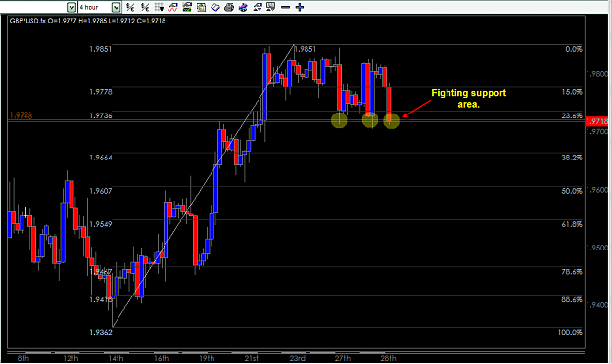The height and width of the screenshot is (364, 612).
Task: Click the 23.6% retracement label
Action: point(572,115)
